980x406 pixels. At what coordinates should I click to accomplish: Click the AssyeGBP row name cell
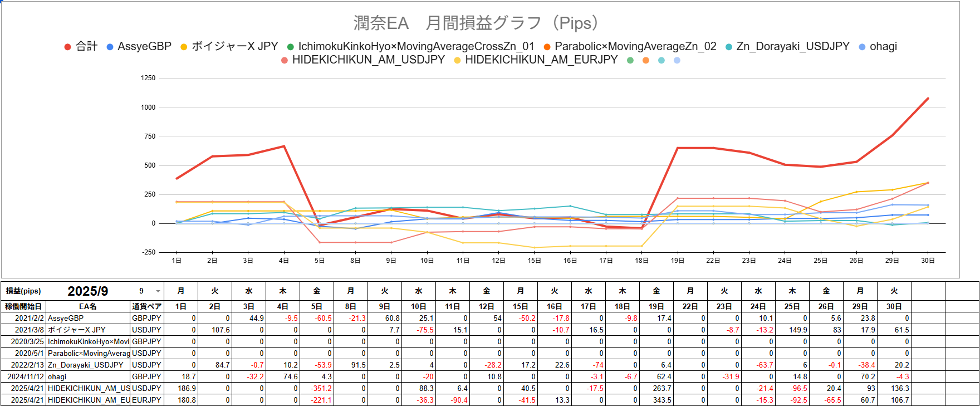click(87, 318)
